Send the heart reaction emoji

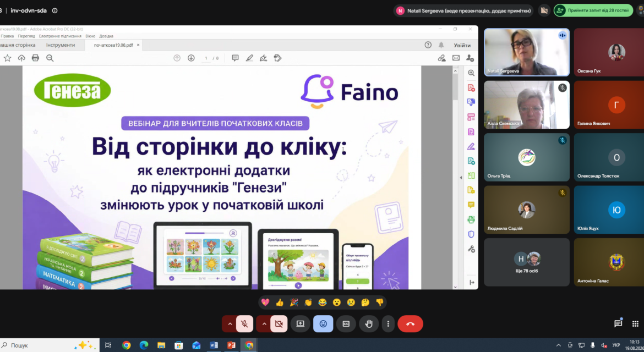(x=265, y=302)
